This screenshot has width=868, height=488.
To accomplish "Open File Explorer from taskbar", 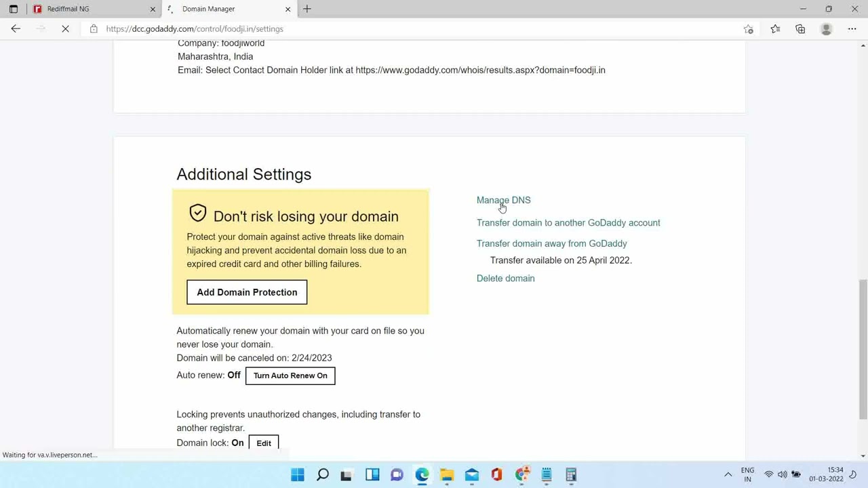I will [447, 474].
